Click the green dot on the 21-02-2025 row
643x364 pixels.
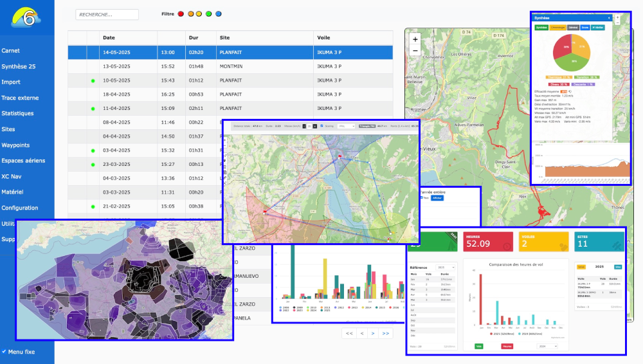(93, 206)
